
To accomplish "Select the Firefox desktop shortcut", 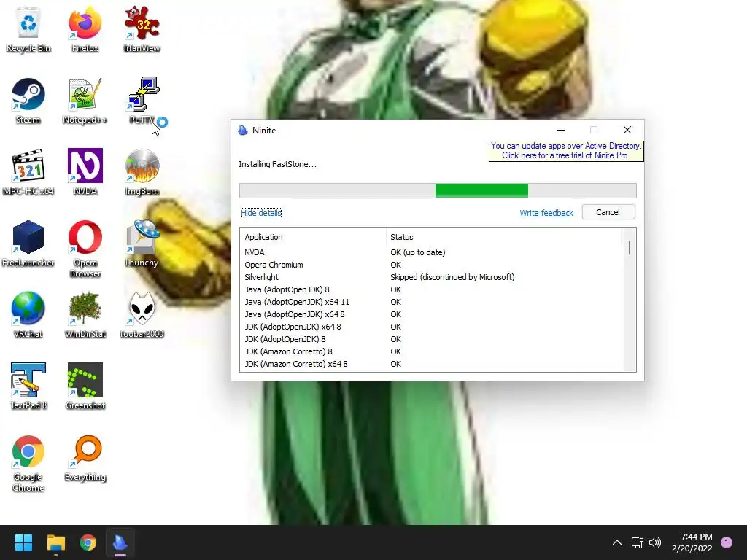I will (x=85, y=29).
